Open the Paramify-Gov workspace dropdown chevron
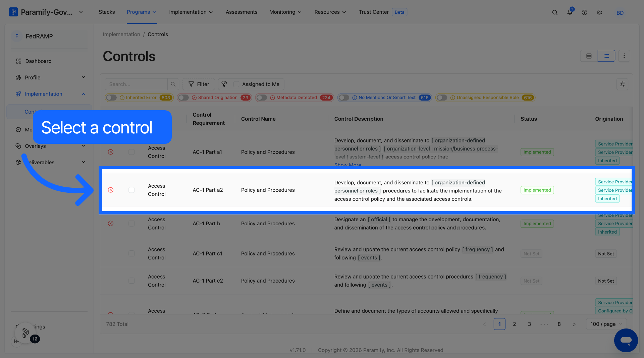This screenshot has width=644, height=358. 81,12
